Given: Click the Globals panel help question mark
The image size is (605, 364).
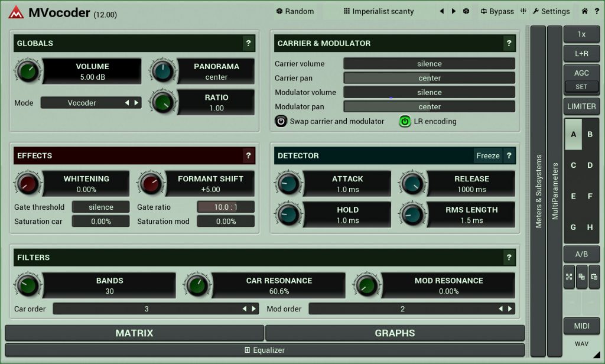Looking at the screenshot, I should tap(248, 44).
